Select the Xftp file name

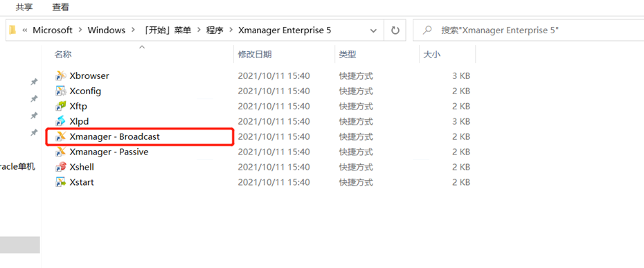tap(78, 106)
